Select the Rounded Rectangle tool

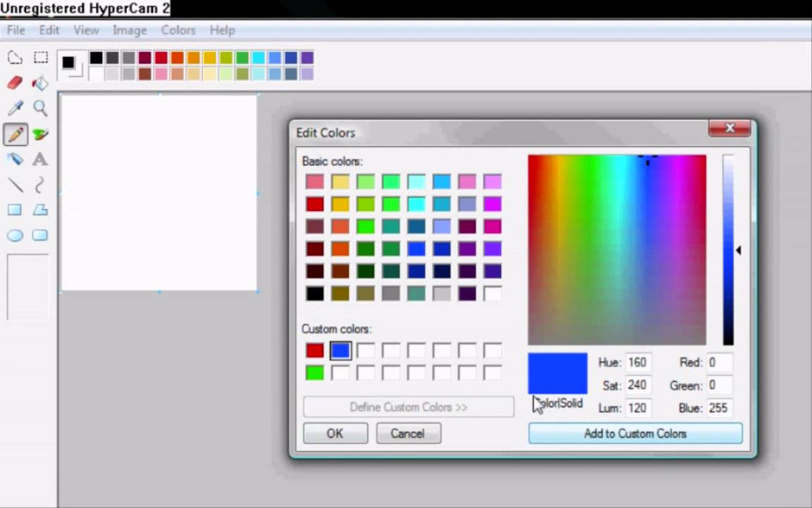coord(40,236)
